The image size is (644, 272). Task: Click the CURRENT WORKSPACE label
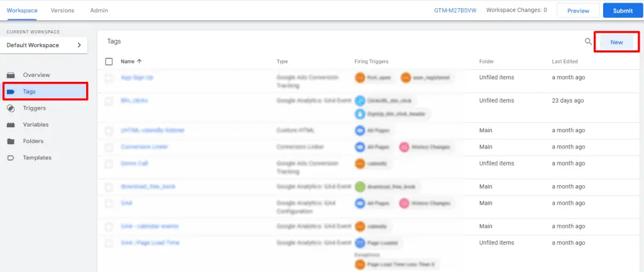(33, 31)
